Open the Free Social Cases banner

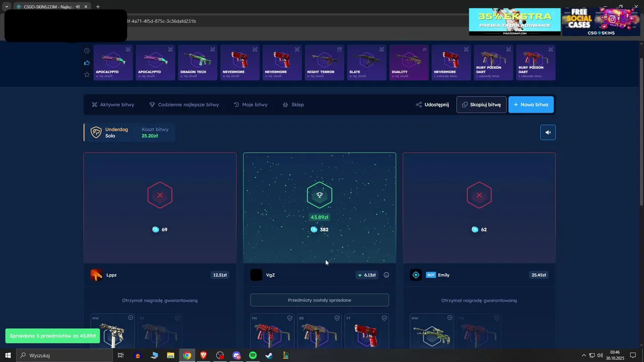[x=601, y=22]
